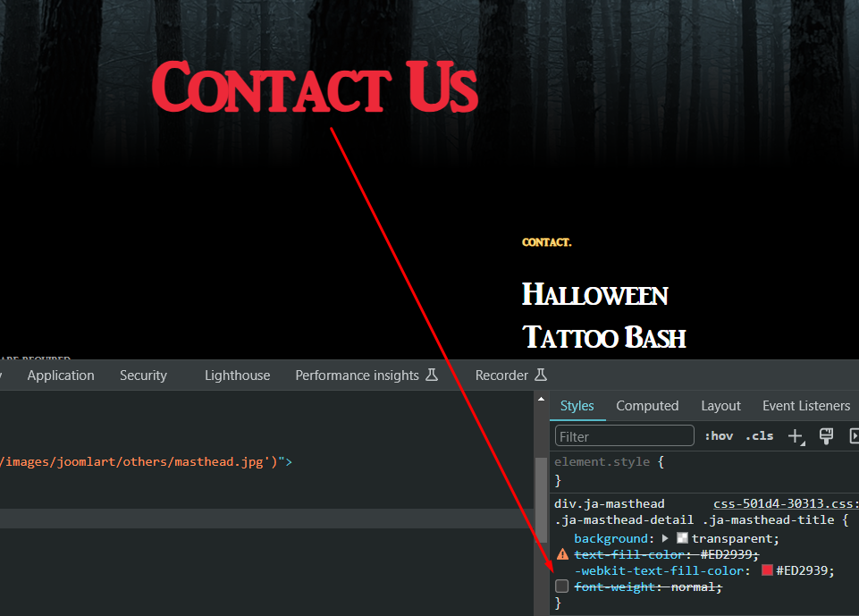
Task: Switch to the Security tab
Action: [144, 376]
